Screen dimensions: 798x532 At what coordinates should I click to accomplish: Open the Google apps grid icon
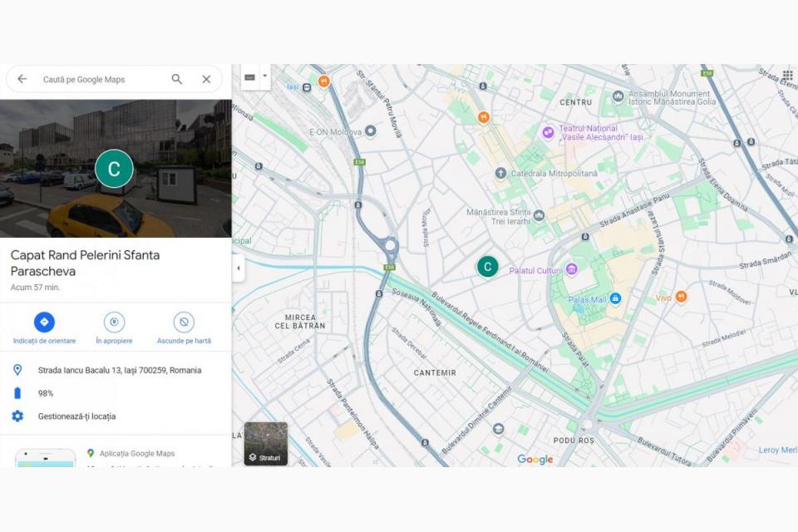pyautogui.click(x=787, y=76)
